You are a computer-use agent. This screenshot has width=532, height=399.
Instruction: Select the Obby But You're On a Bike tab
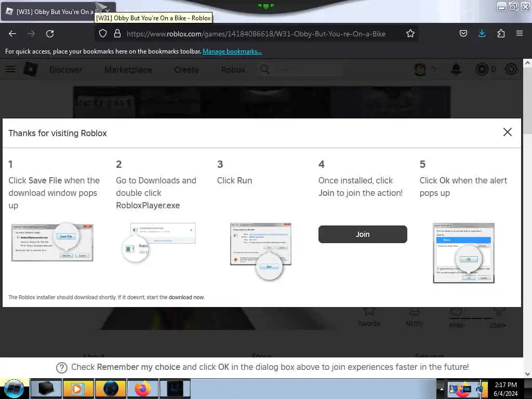coord(58,11)
